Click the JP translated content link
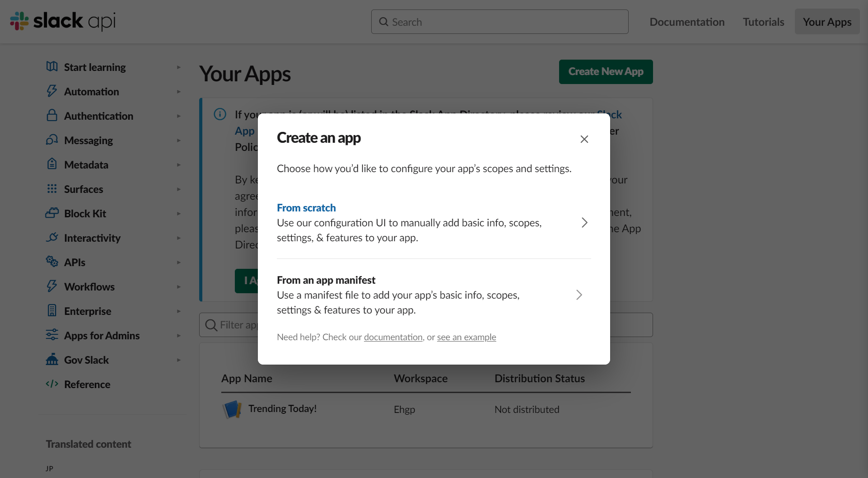 [x=49, y=469]
